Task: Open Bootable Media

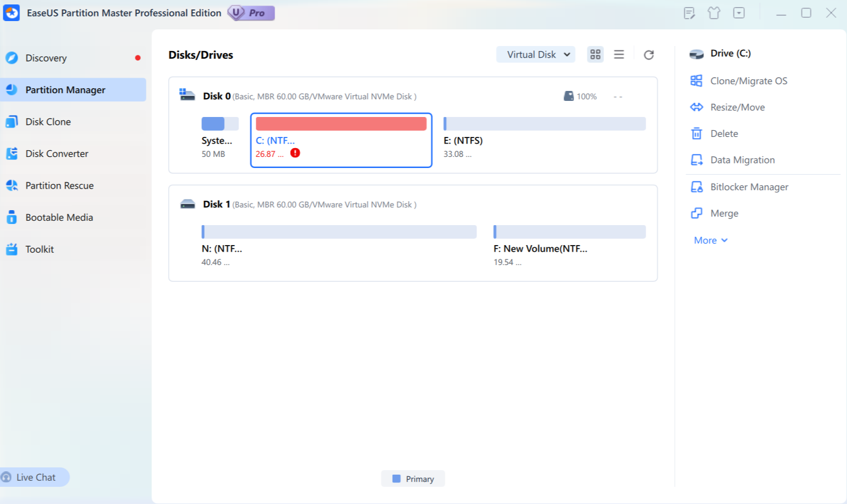Action: 73,217
